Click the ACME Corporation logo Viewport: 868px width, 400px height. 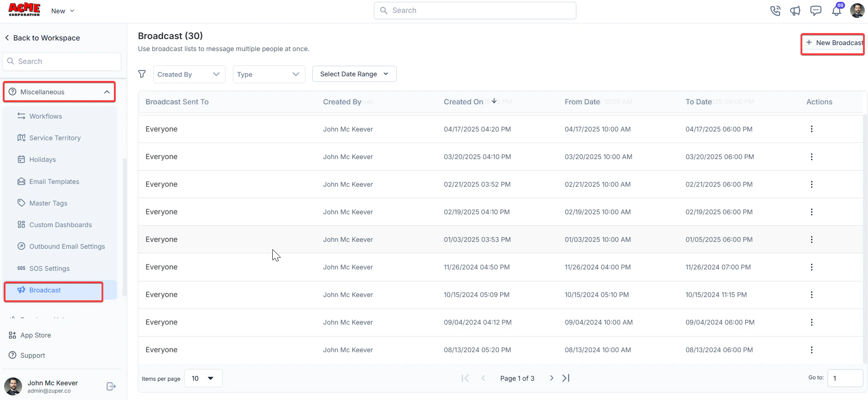[24, 10]
